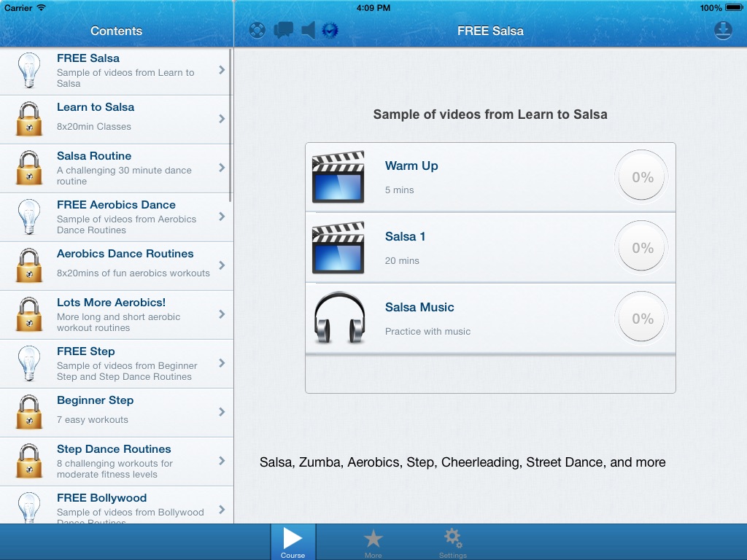This screenshot has height=560, width=747.
Task: Click the lifebuoy help icon
Action: point(257,31)
